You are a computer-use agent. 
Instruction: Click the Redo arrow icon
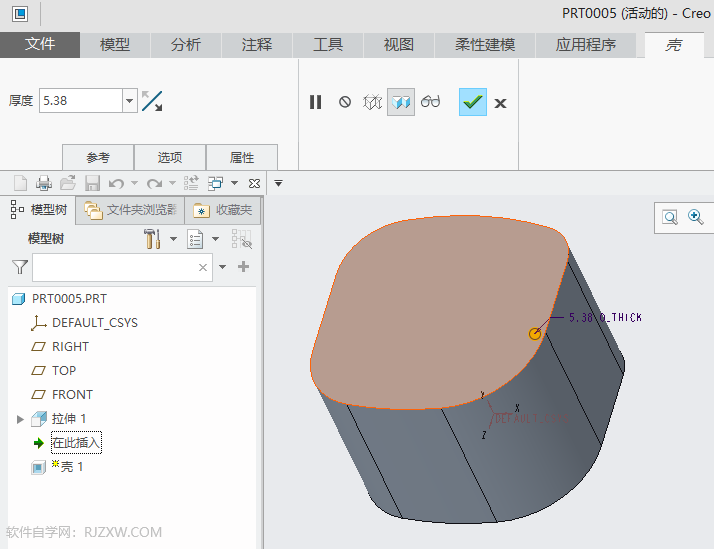coord(154,183)
